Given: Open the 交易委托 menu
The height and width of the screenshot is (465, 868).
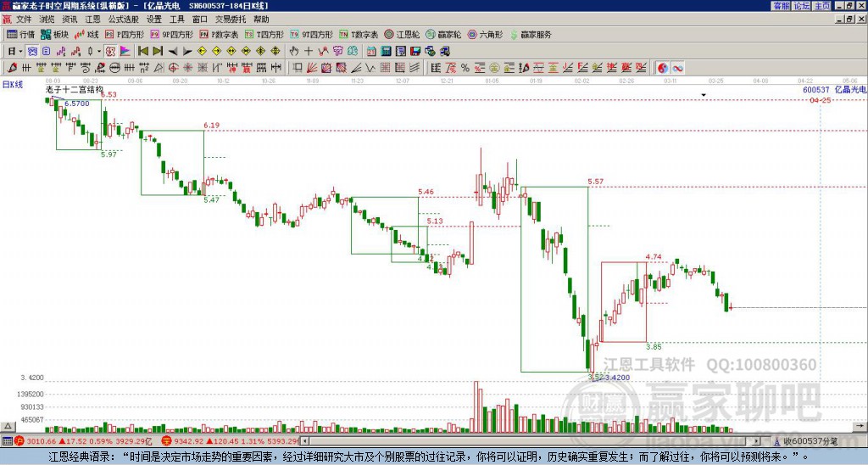Looking at the screenshot, I should pyautogui.click(x=231, y=20).
